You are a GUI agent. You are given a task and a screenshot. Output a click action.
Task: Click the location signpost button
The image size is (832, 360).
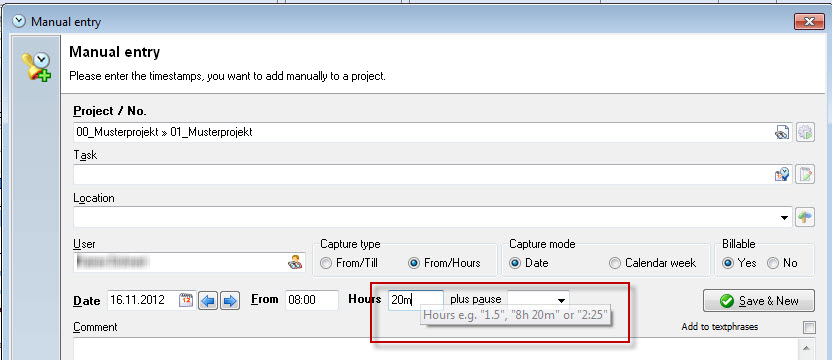pos(805,217)
